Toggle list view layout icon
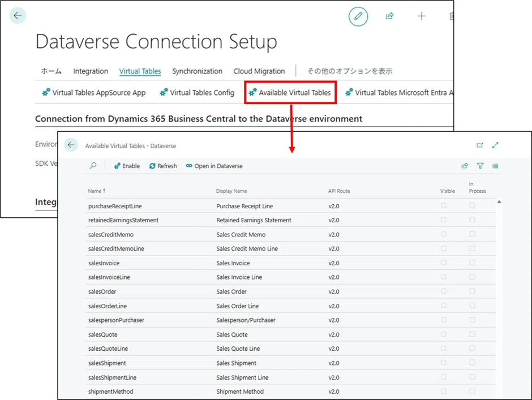 pyautogui.click(x=495, y=166)
